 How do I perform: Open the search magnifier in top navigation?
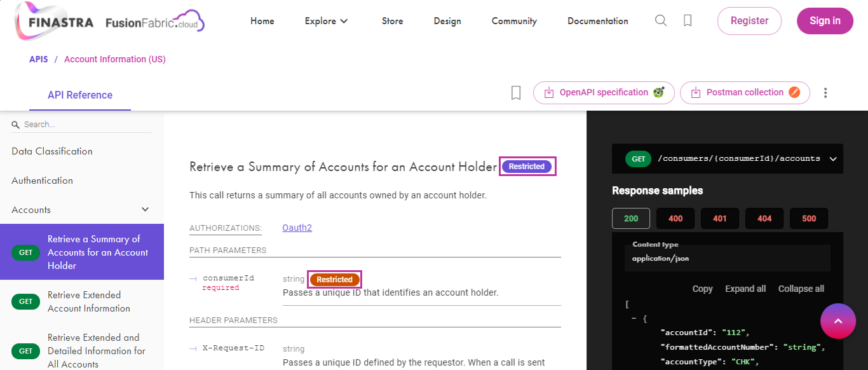(661, 20)
